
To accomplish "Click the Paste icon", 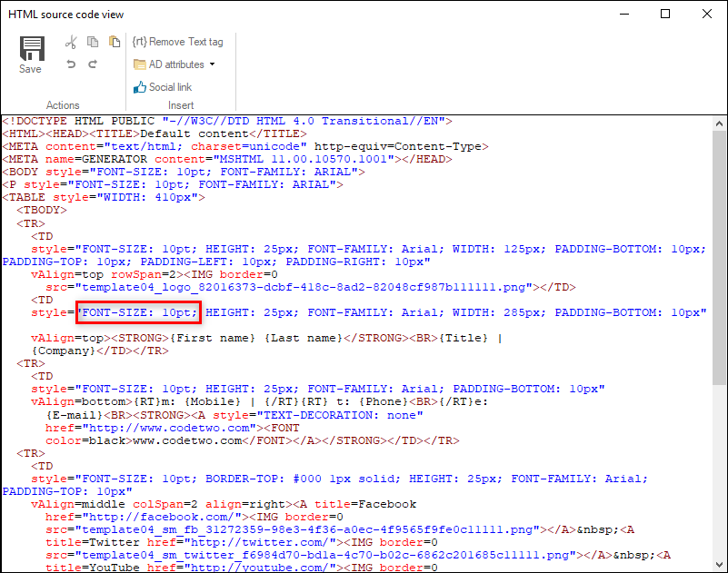I will pyautogui.click(x=114, y=41).
